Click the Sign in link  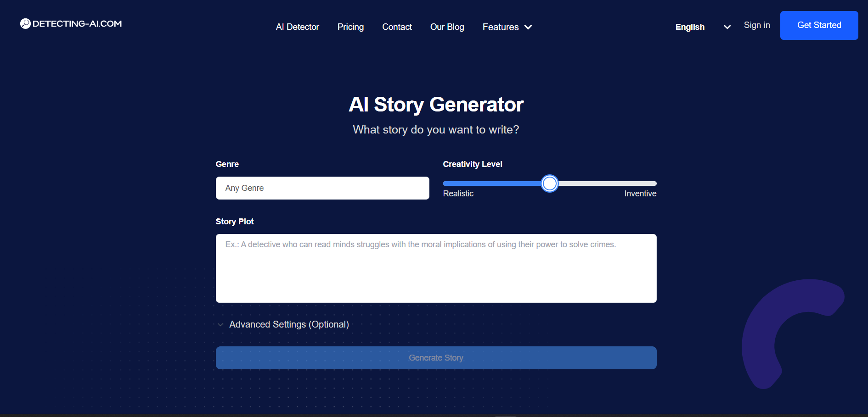pyautogui.click(x=757, y=25)
